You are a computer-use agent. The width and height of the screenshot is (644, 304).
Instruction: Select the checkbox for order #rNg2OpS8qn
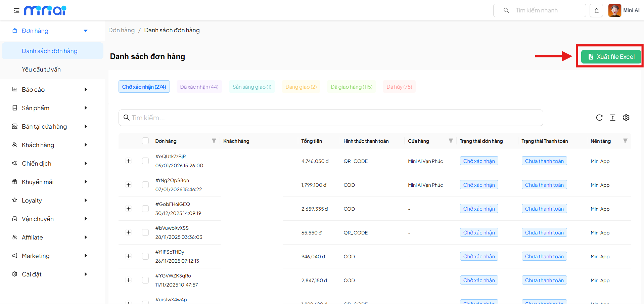(x=145, y=185)
